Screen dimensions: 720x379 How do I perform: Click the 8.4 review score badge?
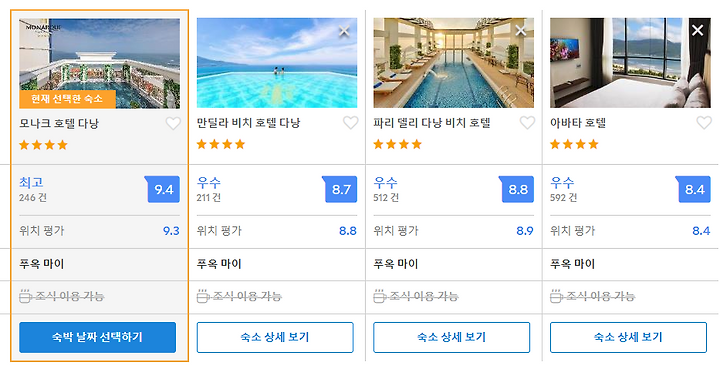click(x=693, y=189)
